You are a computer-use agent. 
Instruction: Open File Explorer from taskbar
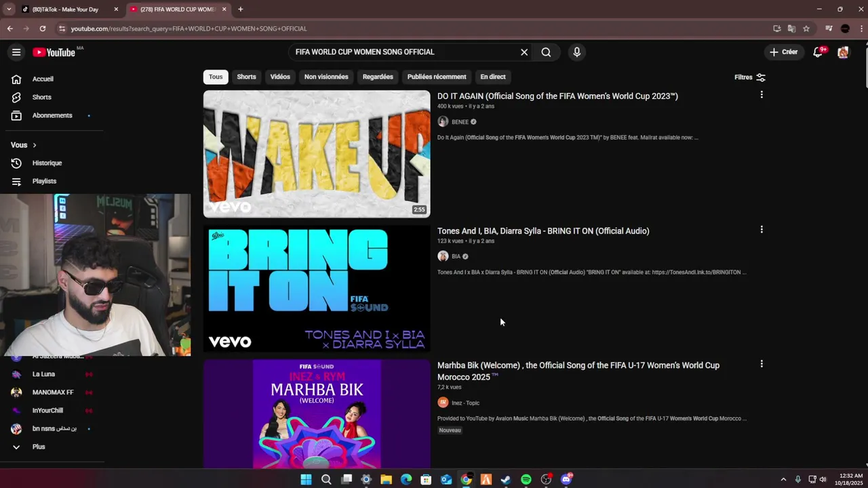386,480
